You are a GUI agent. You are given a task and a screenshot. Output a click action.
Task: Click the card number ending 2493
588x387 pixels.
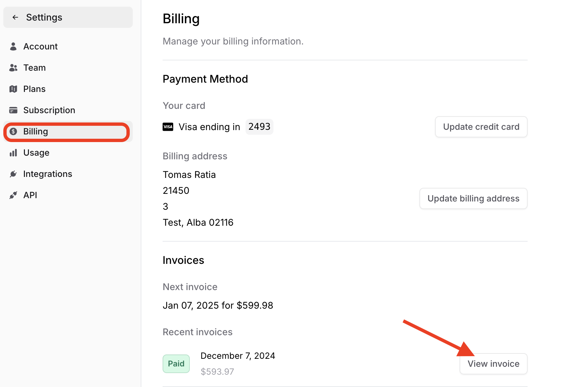[x=259, y=127]
